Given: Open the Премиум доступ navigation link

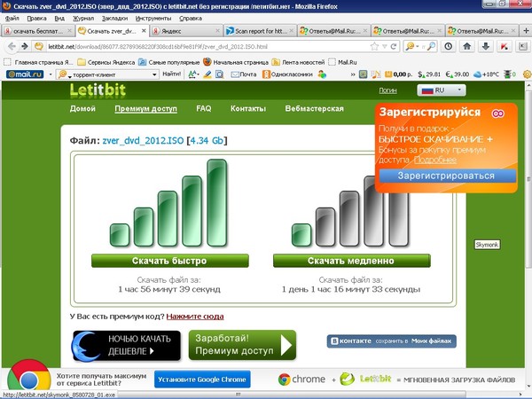Looking at the screenshot, I should 145,108.
